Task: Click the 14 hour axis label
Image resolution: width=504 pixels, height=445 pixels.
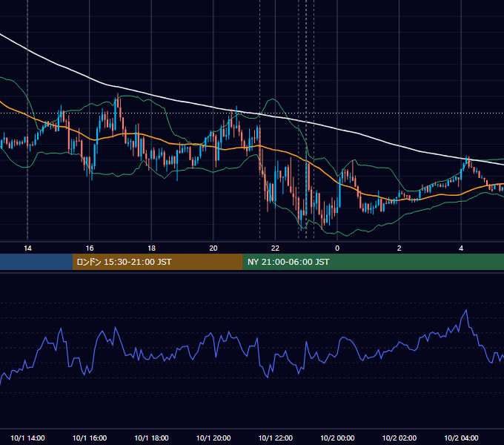Action: tap(27, 248)
